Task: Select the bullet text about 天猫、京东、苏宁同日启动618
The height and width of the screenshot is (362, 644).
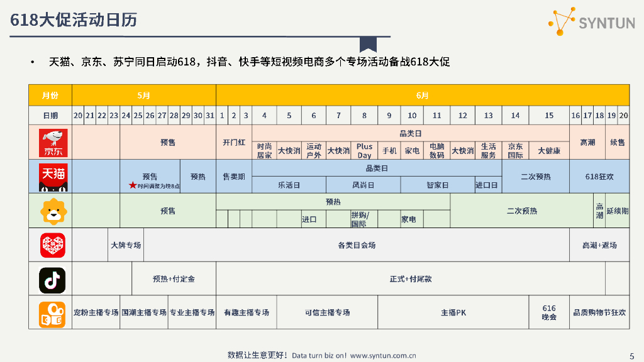Action: point(249,62)
